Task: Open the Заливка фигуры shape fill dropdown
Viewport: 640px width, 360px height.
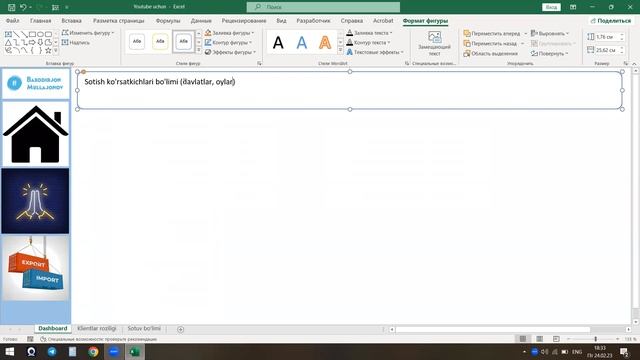Action: click(x=229, y=33)
